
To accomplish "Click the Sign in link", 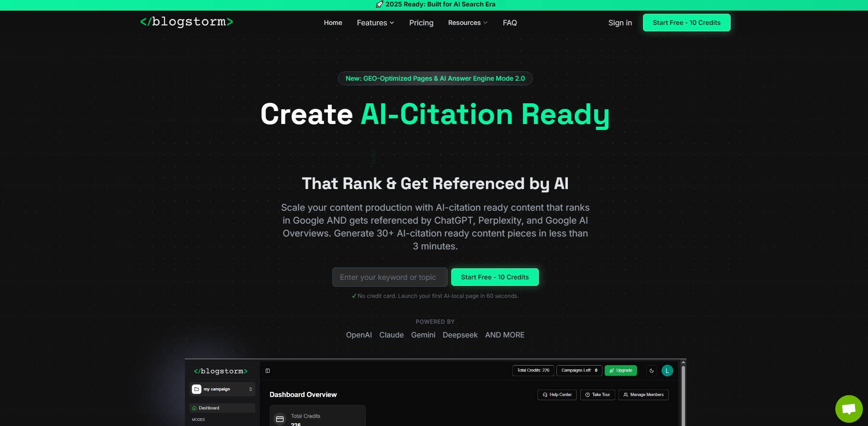I will (x=620, y=23).
